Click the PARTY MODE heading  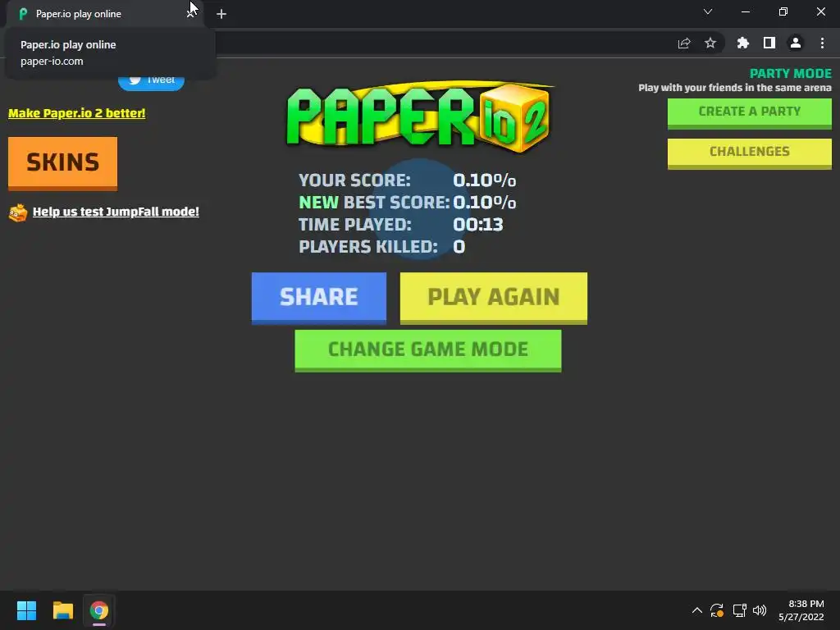pyautogui.click(x=790, y=73)
